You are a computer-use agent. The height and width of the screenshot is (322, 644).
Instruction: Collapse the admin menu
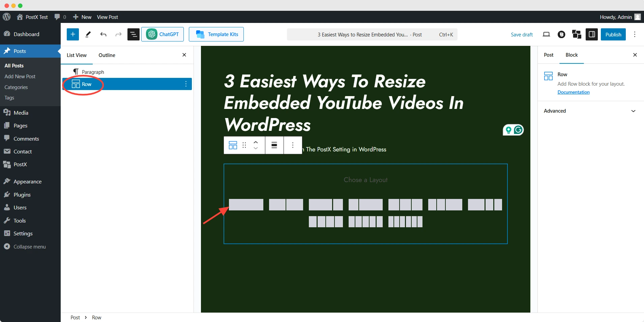[x=30, y=246]
